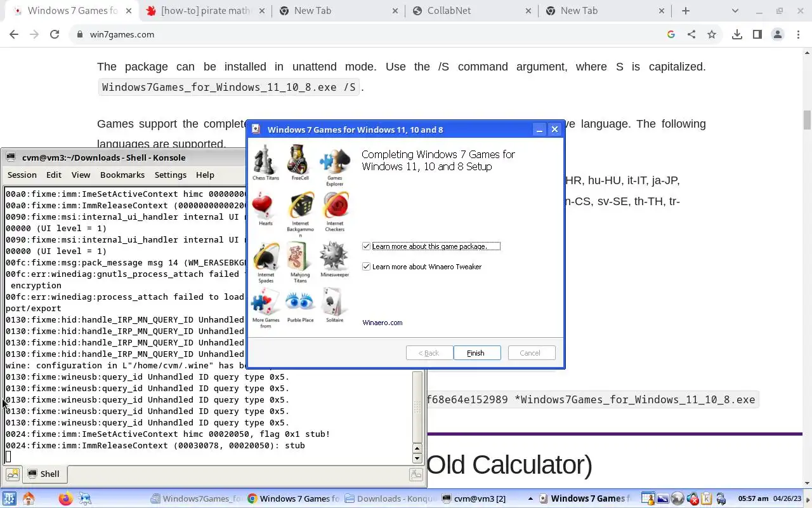Expand the hidden system tray icons arrow
Screen dimensions: 812x508
click(530, 498)
